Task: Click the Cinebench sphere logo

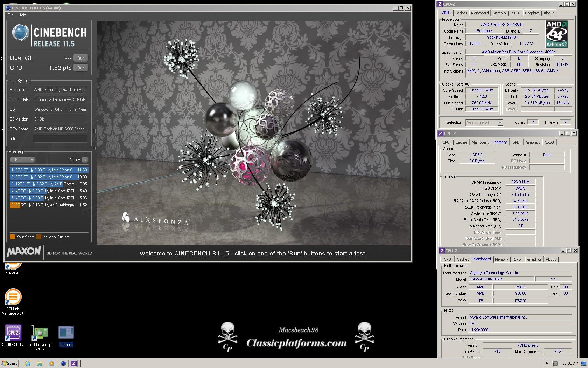Action: [20, 33]
